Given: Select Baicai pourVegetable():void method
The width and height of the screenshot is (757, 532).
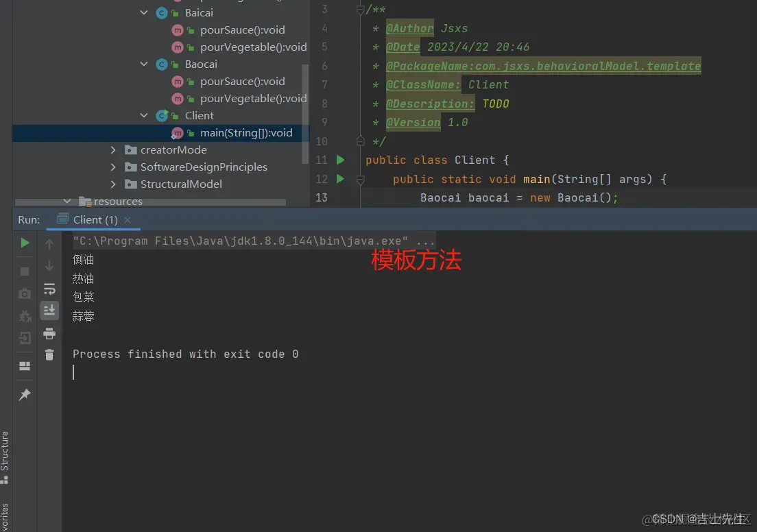Looking at the screenshot, I should coord(254,47).
